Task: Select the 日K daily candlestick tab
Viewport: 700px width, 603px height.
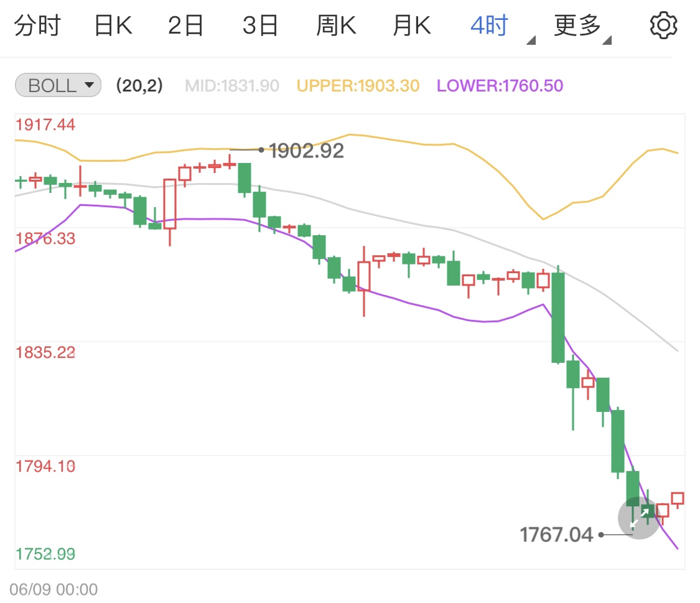Action: (113, 26)
